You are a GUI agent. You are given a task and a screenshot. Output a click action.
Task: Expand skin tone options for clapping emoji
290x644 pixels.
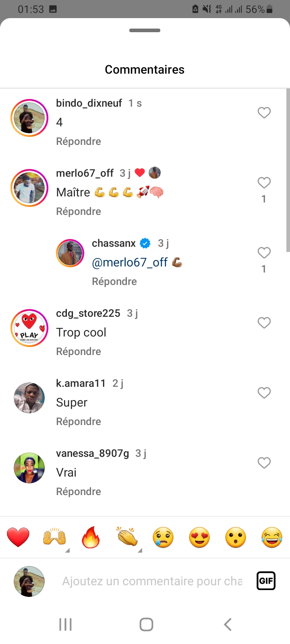[140, 550]
